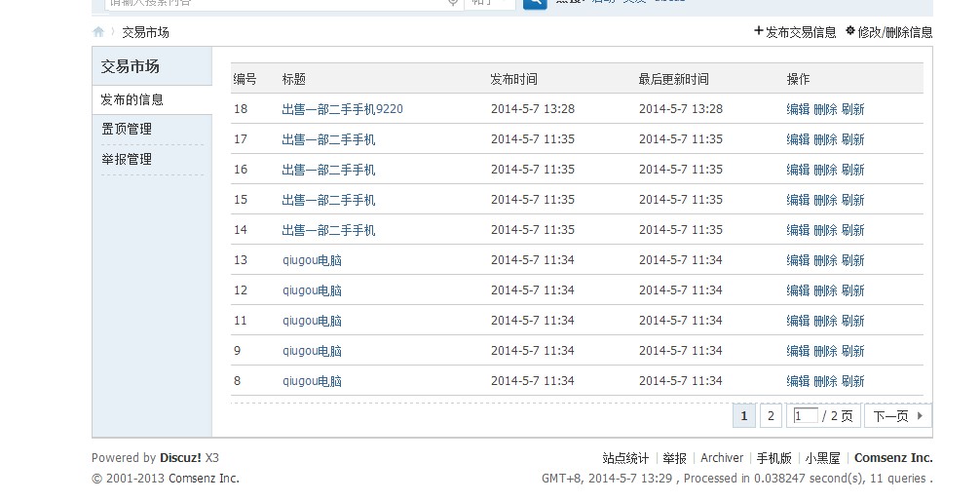Click 编辑 for listing 8

click(x=798, y=381)
